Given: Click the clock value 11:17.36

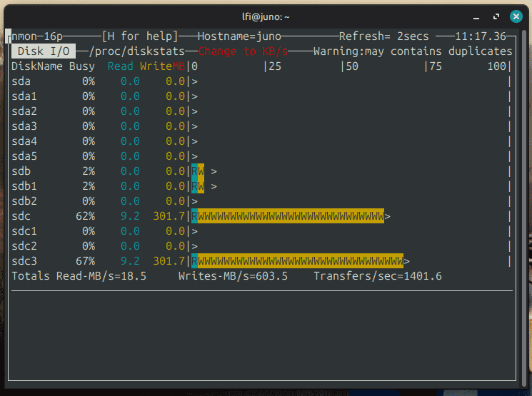Looking at the screenshot, I should [x=481, y=36].
